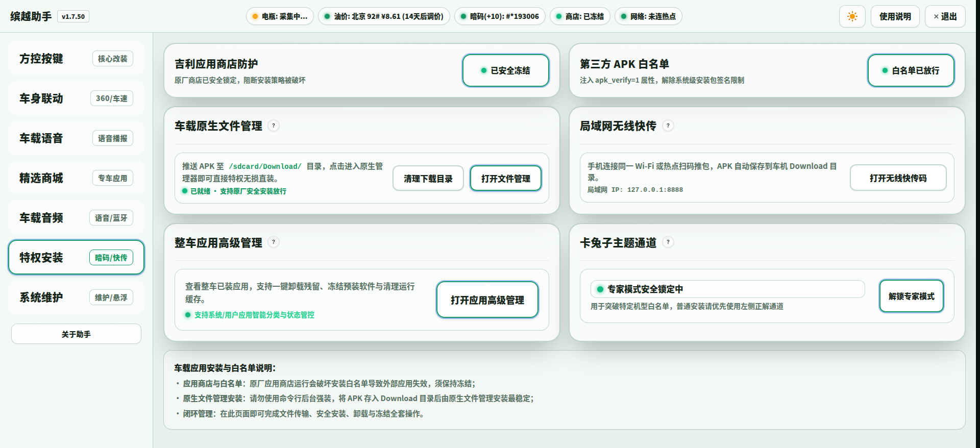The width and height of the screenshot is (980, 448).
Task: Show QR code with 打开无线快传码
Action: tap(898, 178)
